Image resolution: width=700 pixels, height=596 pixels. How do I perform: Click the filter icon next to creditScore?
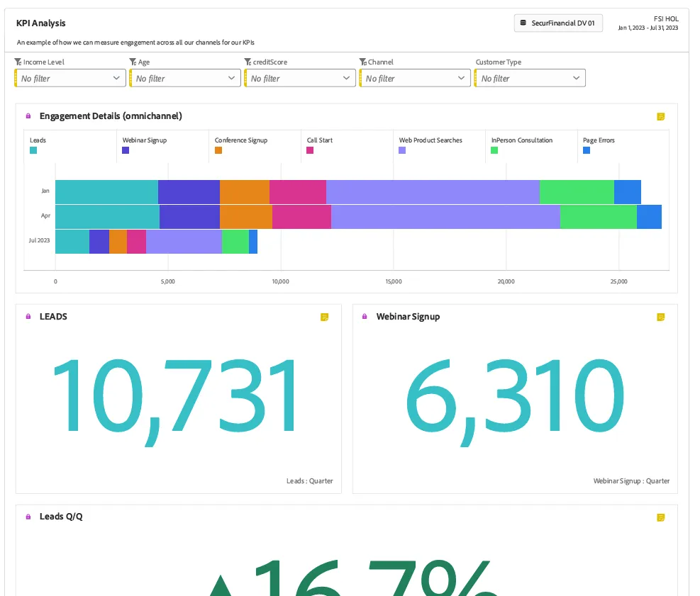[x=248, y=62]
